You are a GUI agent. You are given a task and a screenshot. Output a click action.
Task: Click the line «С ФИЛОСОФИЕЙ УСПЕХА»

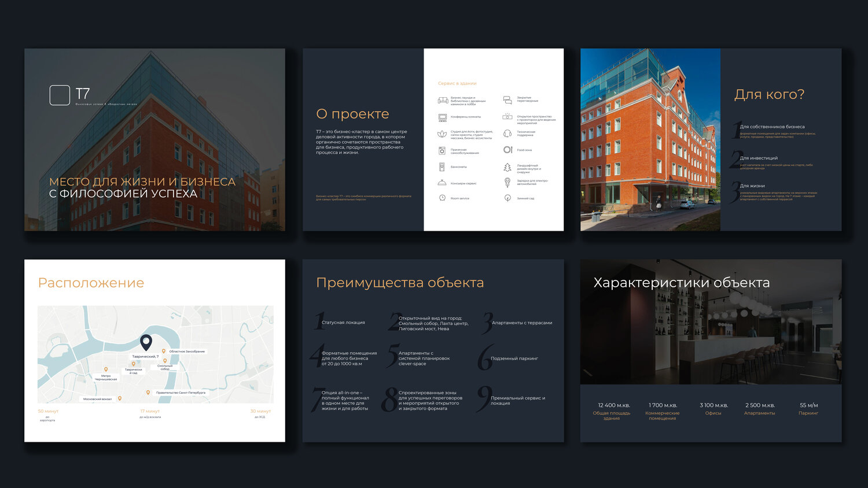point(123,194)
